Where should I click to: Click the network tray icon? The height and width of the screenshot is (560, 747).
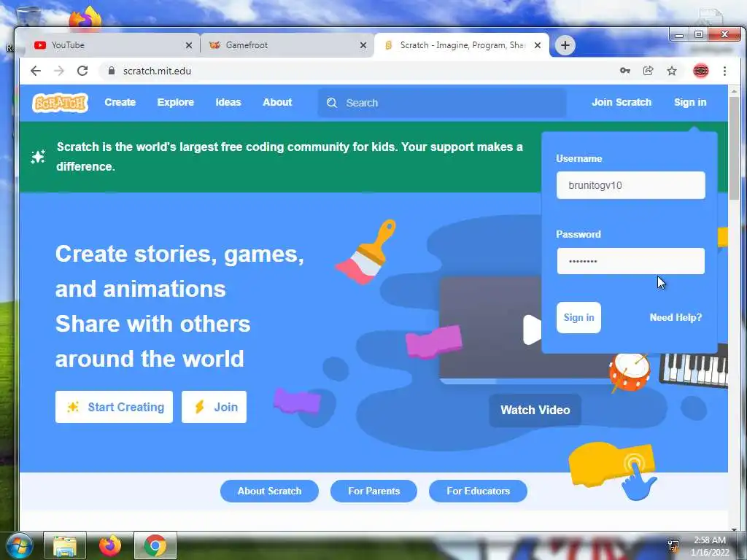[x=673, y=545]
